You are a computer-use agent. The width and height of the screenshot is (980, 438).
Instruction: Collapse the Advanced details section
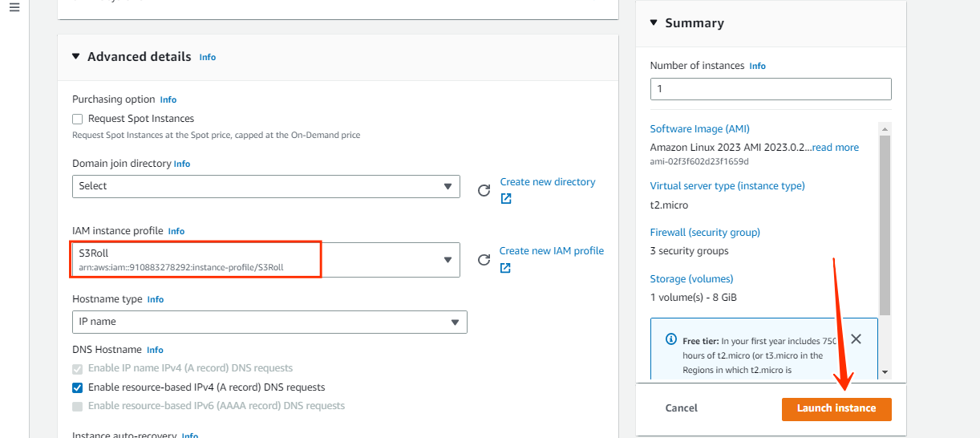pos(76,56)
